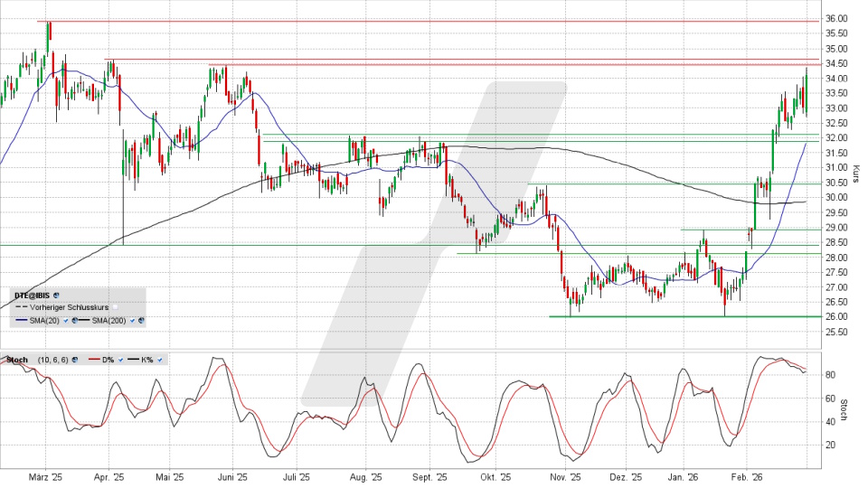868x488 pixels.
Task: Click the März '25 date axis label
Action: click(44, 477)
